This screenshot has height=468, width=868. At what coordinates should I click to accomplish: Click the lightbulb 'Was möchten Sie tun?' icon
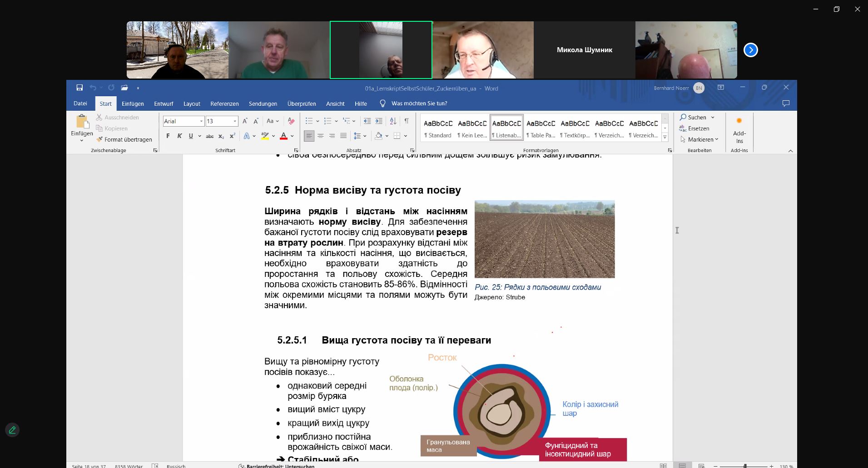[382, 103]
